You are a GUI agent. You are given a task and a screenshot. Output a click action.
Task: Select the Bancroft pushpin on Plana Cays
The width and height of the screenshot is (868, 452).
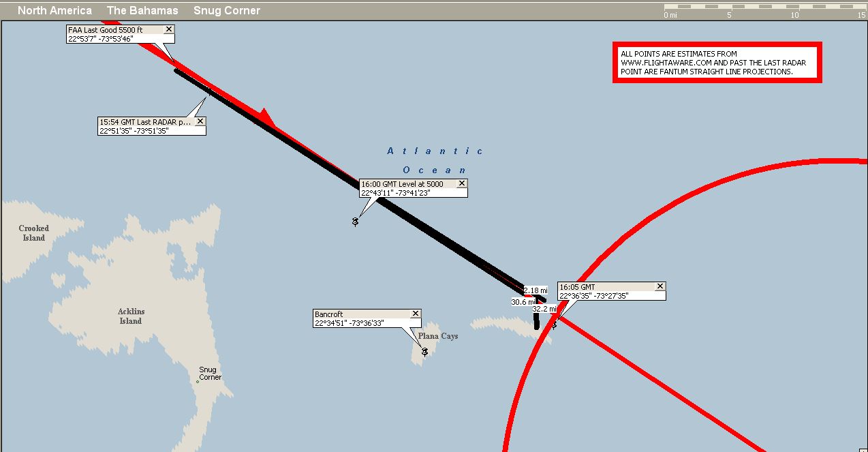[x=424, y=351]
